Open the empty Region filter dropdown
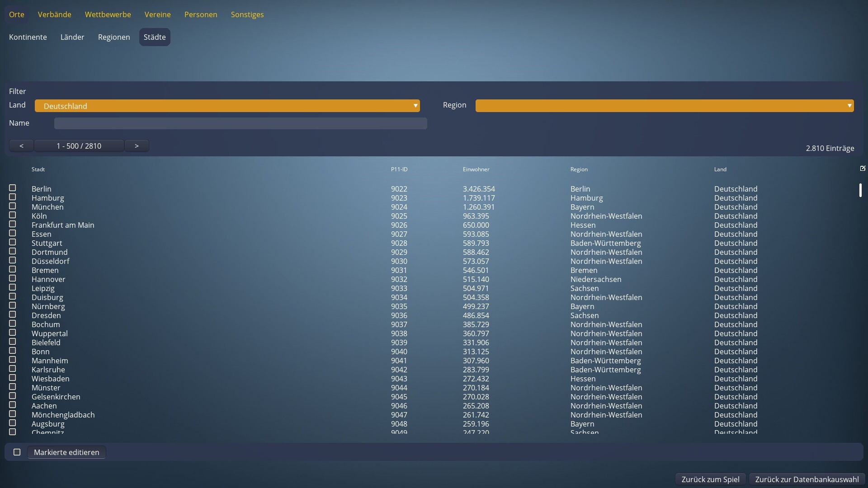The width and height of the screenshot is (868, 488). pos(665,106)
